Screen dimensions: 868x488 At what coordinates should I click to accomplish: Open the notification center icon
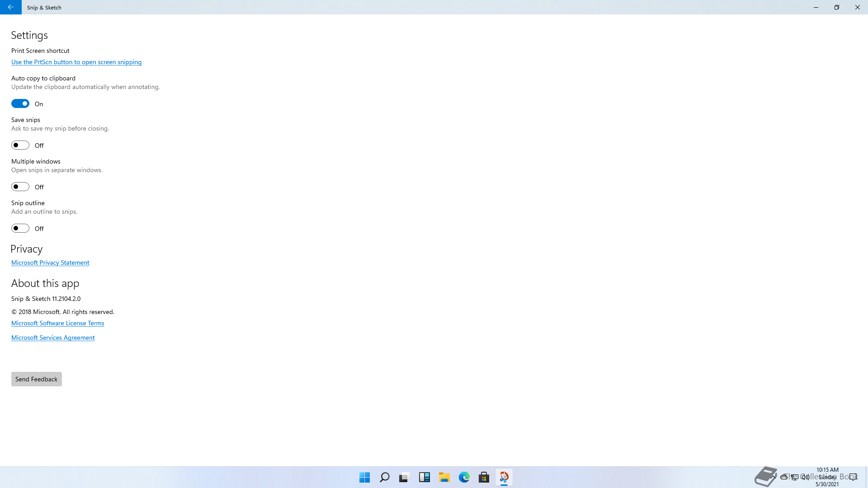click(x=853, y=477)
